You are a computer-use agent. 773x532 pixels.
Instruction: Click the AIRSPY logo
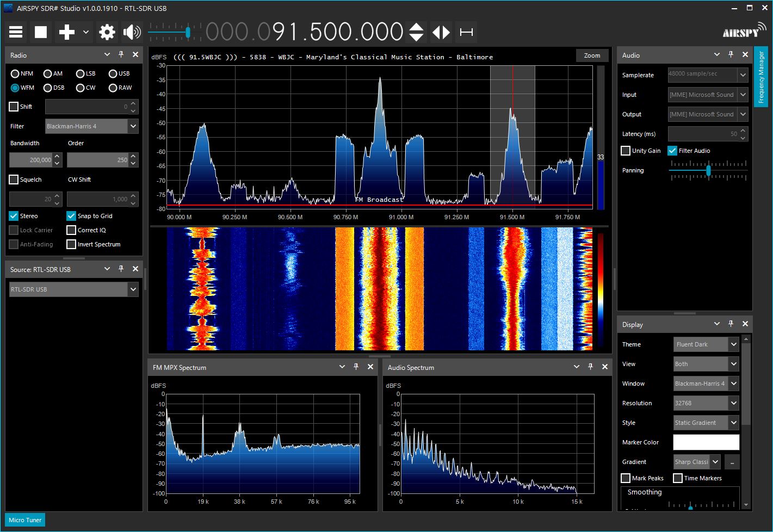click(744, 31)
